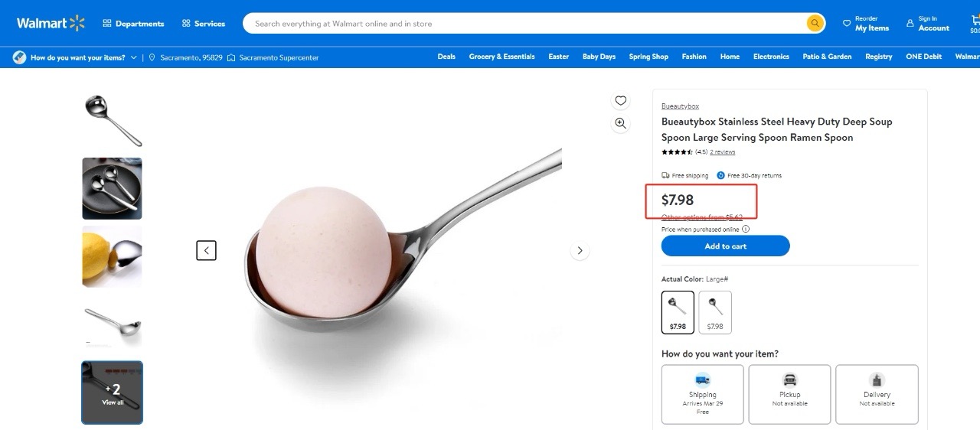Open the Departments dropdown menu
Screen dimensions: 980x430
click(133, 24)
